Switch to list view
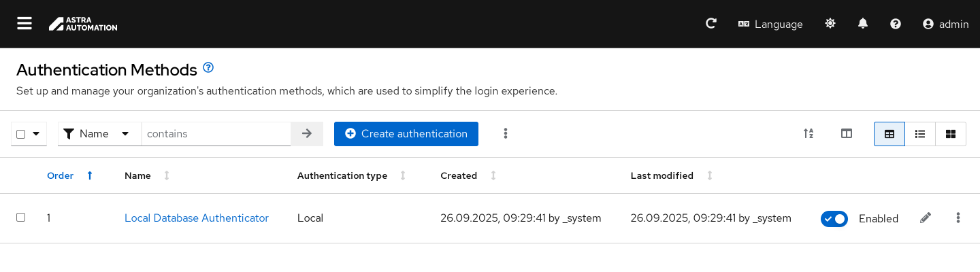 (x=920, y=134)
